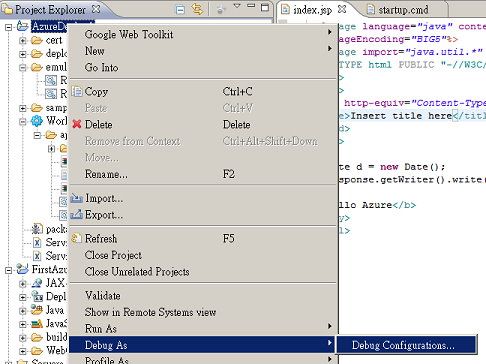Choose Delete with the red X
Image resolution: width=486 pixels, height=364 pixels.
coord(203,124)
